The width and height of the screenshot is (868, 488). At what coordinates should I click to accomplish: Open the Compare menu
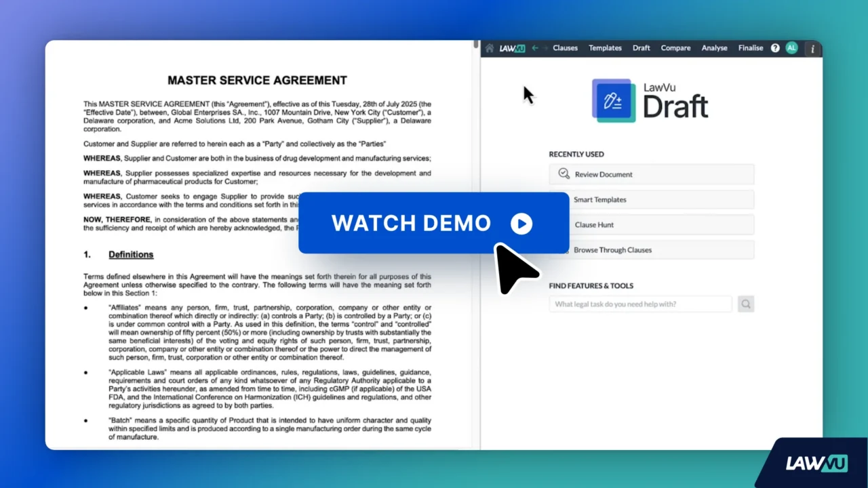[x=675, y=48]
